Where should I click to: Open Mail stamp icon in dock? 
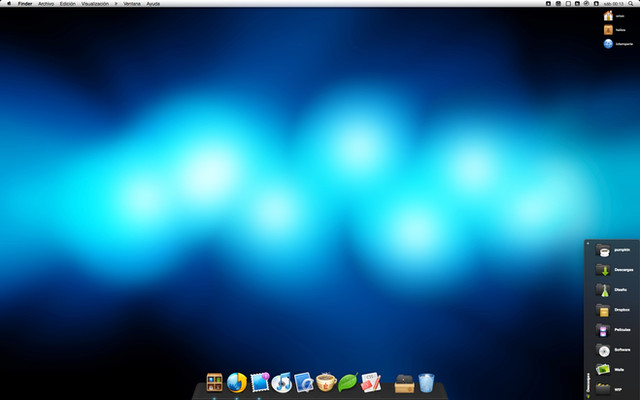click(260, 382)
